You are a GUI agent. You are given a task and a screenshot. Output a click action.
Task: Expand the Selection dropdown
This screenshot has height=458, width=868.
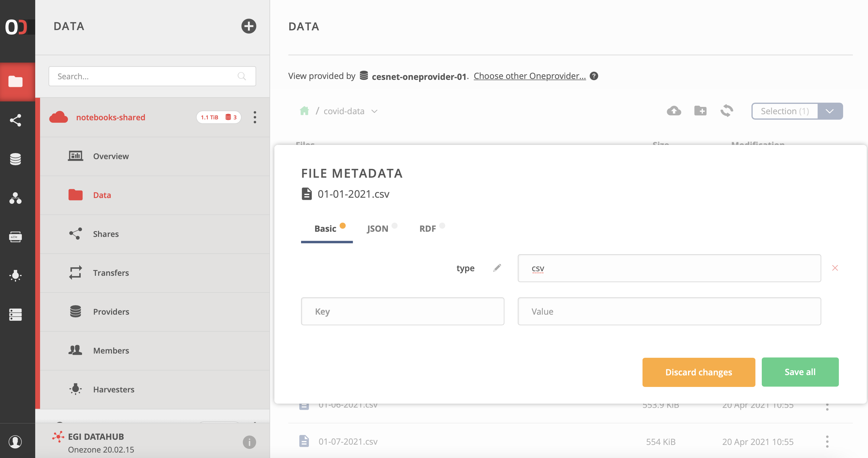coord(829,111)
